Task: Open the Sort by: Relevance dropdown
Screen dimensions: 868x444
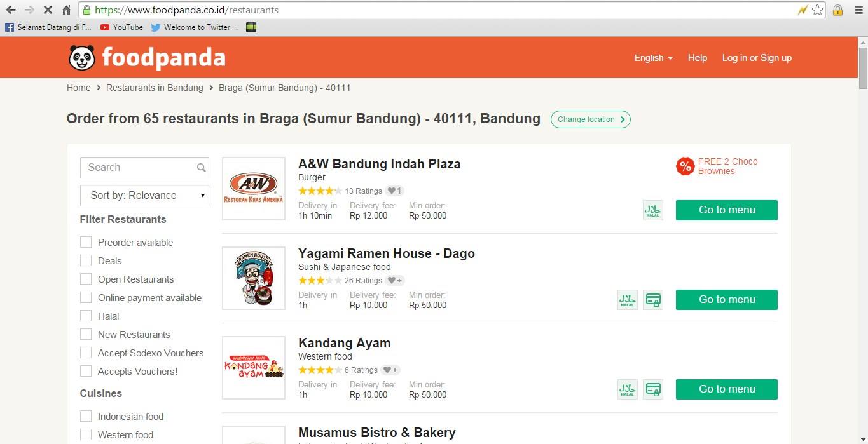Action: click(x=144, y=196)
